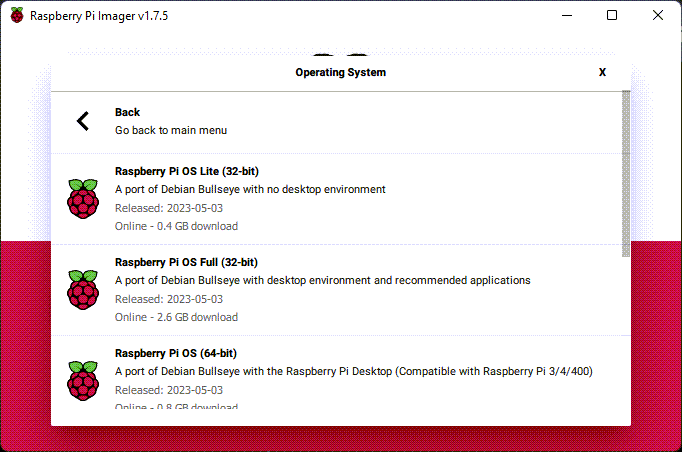Click raspberry icon beside OS Lite (32-bit)

point(83,198)
